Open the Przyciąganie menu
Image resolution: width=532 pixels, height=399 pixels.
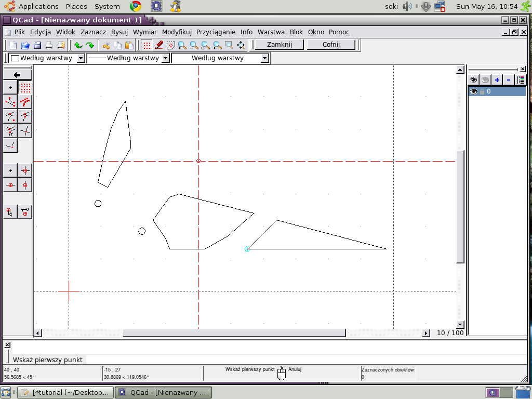216,32
